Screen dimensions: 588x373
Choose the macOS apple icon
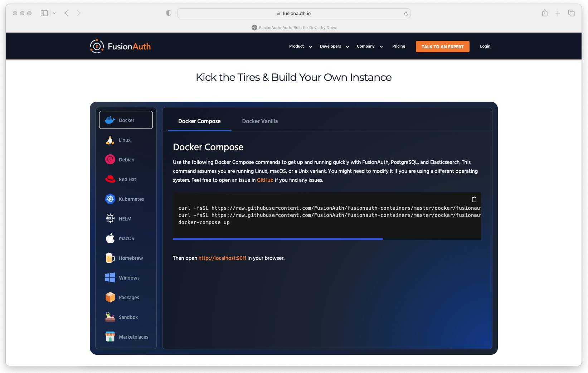110,238
